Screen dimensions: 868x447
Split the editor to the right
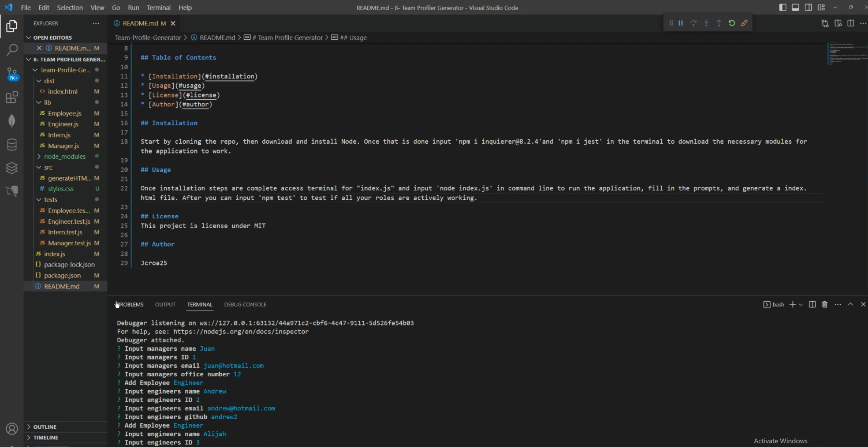tap(851, 23)
